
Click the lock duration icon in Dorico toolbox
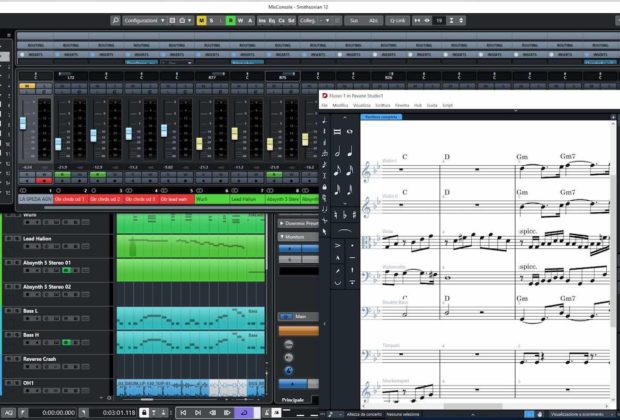tap(325, 187)
